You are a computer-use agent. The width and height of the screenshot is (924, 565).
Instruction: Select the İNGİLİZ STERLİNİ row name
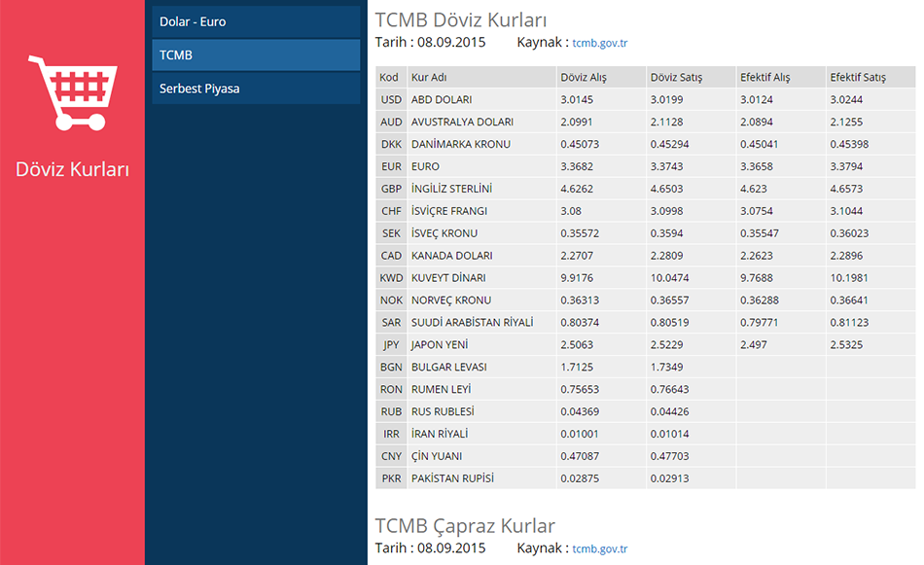tap(451, 189)
